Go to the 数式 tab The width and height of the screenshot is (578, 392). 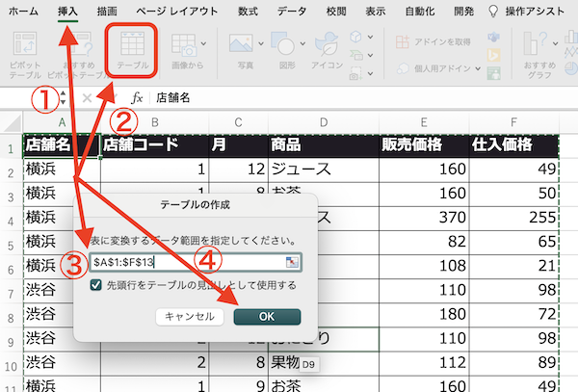point(248,12)
